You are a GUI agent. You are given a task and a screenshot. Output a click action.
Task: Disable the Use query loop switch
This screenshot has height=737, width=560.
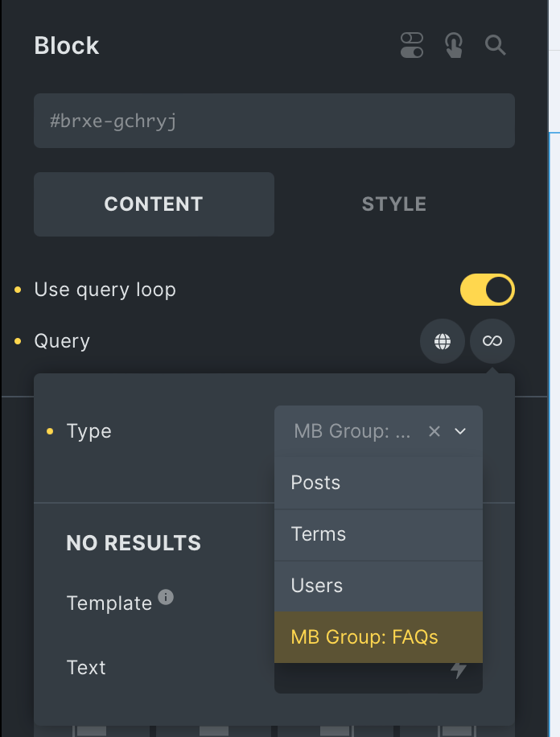click(487, 290)
